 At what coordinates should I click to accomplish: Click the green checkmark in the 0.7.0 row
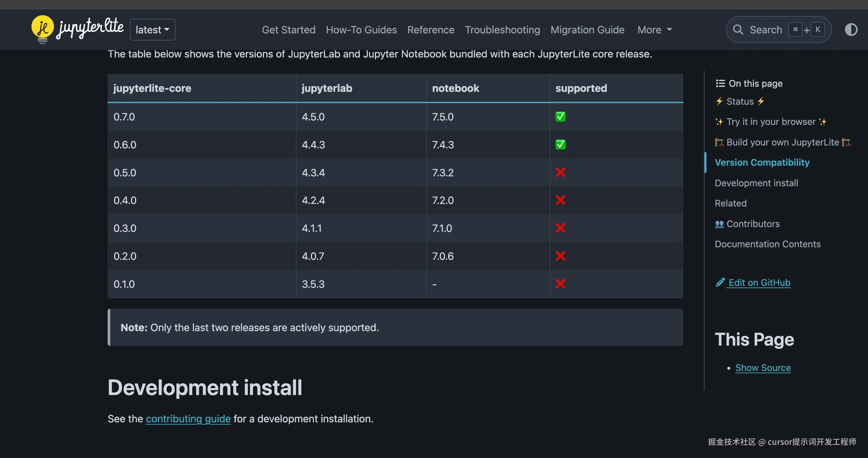(x=560, y=117)
